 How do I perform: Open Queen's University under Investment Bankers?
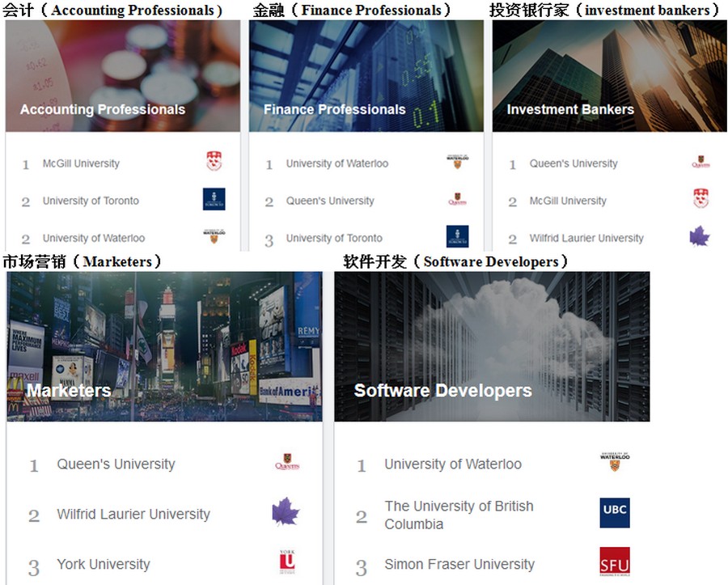click(574, 163)
